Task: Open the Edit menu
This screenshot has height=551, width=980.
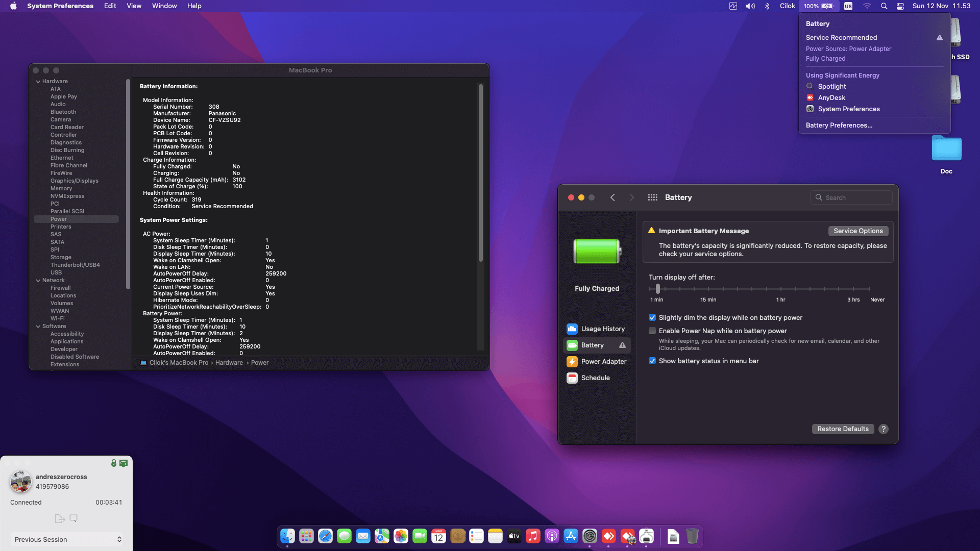Action: [x=110, y=6]
